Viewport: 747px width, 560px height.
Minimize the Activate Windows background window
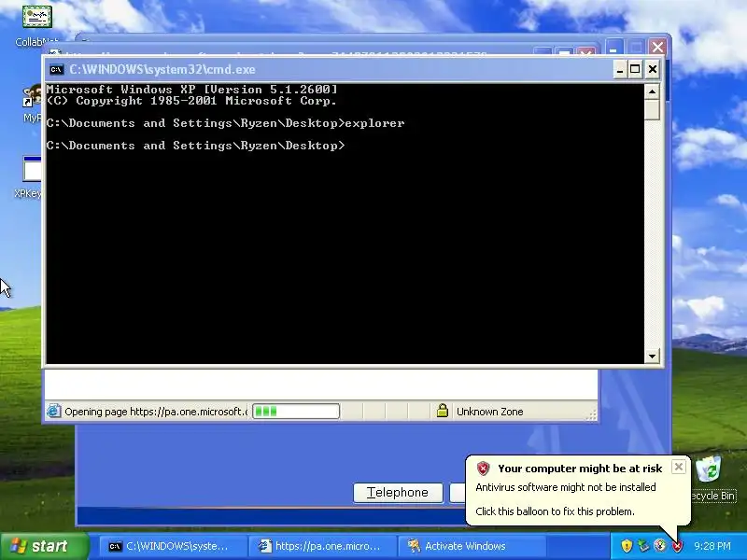click(x=614, y=47)
